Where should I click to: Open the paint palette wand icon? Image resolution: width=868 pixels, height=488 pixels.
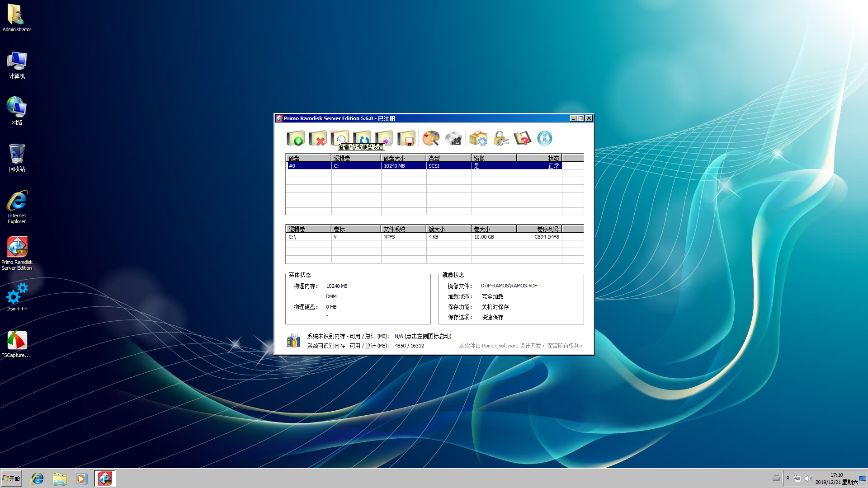431,138
